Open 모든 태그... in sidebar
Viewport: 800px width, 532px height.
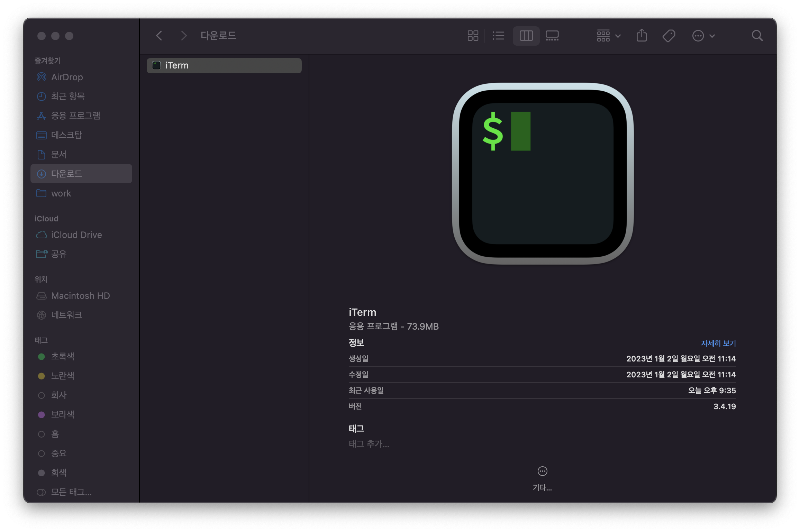(81, 492)
